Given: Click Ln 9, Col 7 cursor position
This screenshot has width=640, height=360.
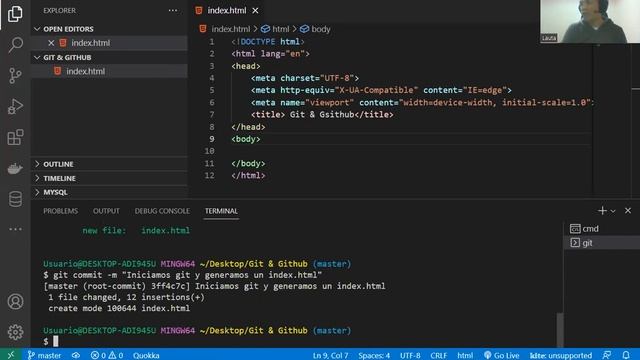Looking at the screenshot, I should pyautogui.click(x=330, y=355).
